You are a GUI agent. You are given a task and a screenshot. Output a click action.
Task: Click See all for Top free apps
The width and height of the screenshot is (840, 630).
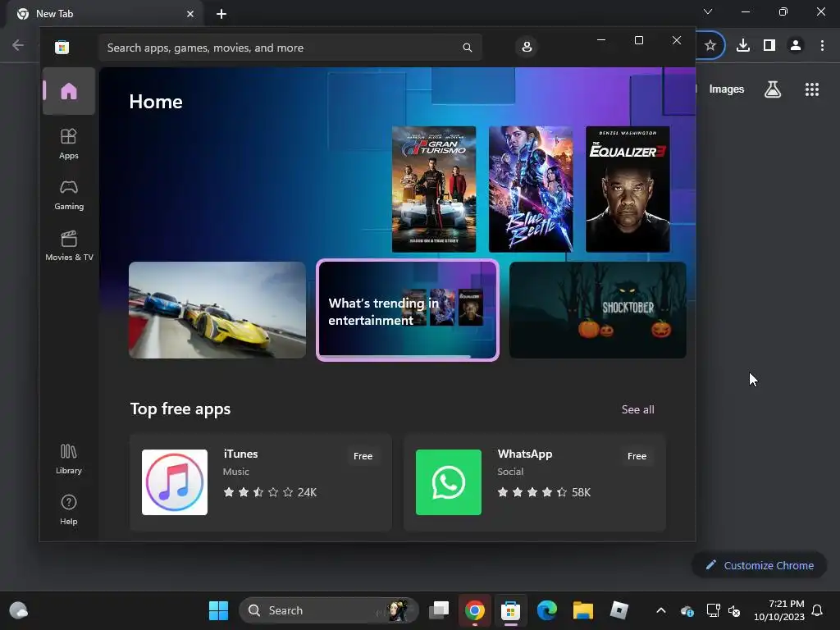(x=637, y=410)
